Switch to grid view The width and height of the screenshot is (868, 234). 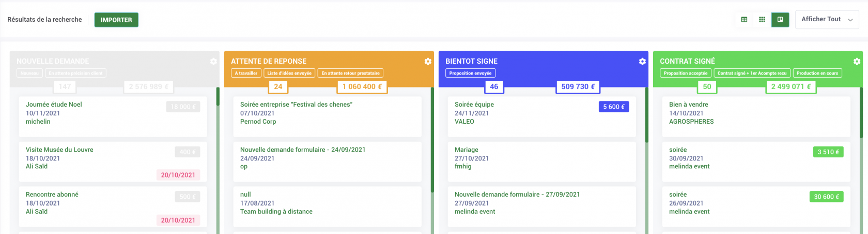coord(762,20)
